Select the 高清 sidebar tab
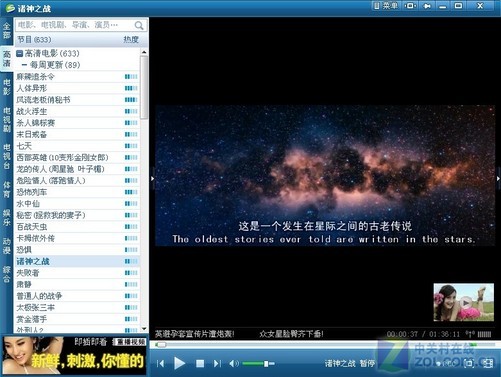This screenshot has height=377, width=501. [6, 59]
